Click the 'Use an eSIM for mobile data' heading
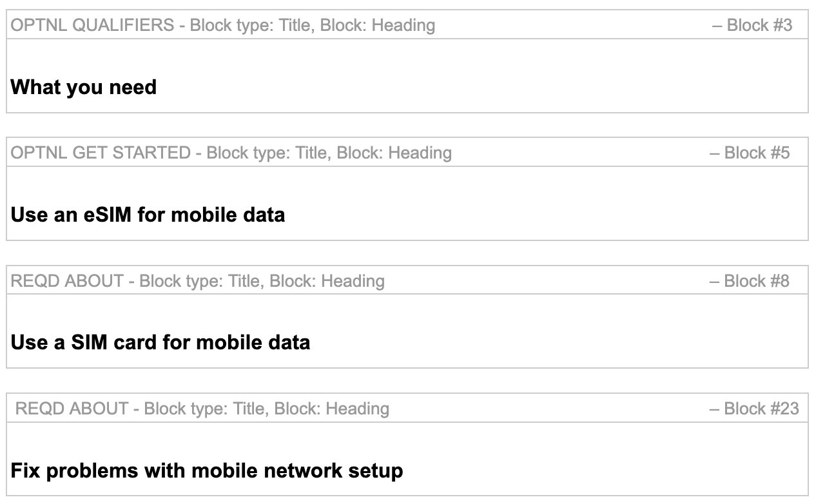Screen dimensions: 816x504 148,215
